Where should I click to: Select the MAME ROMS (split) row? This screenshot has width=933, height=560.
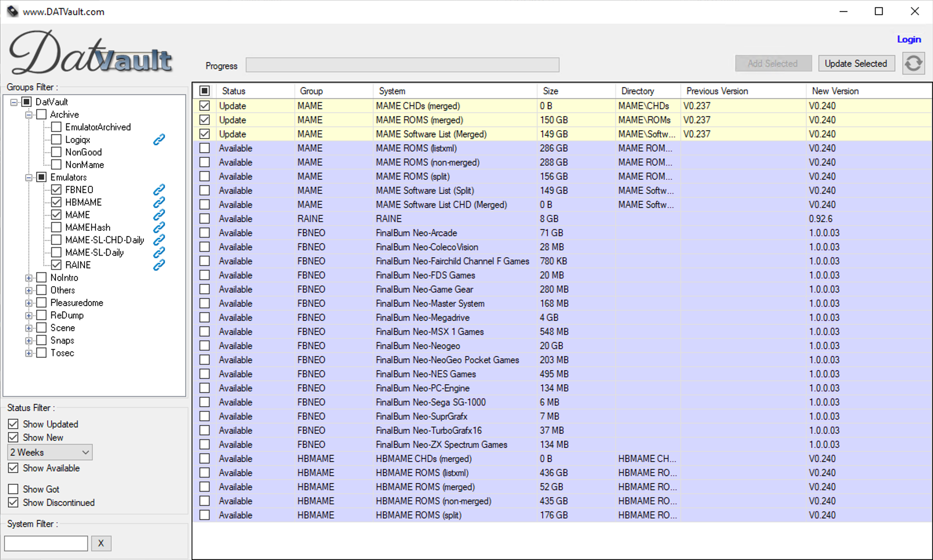pos(562,176)
